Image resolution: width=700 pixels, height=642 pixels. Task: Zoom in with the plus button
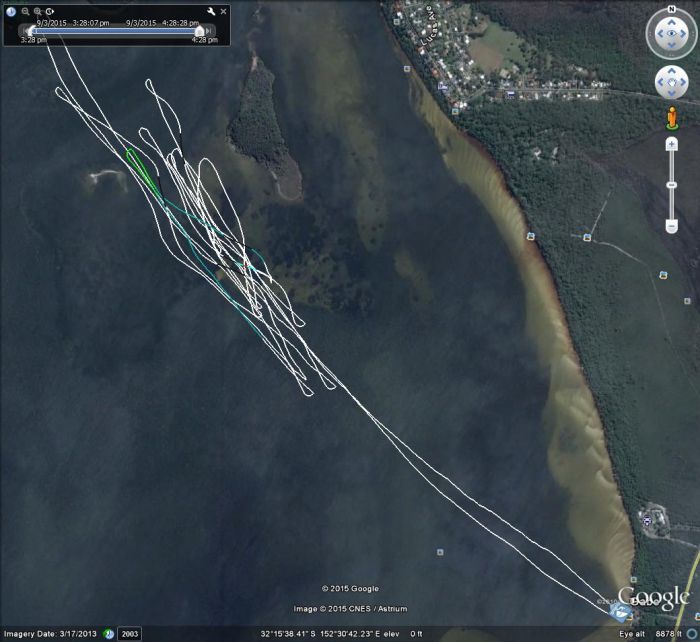[x=671, y=144]
